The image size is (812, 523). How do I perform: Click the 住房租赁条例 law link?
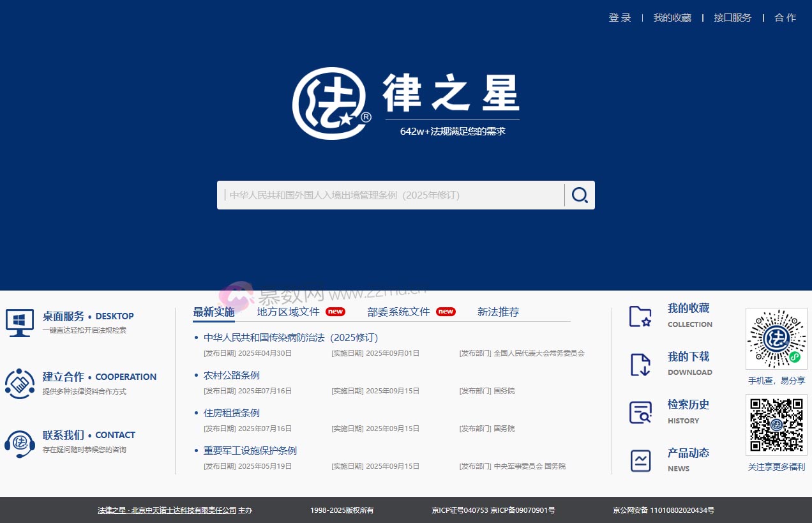coord(231,413)
